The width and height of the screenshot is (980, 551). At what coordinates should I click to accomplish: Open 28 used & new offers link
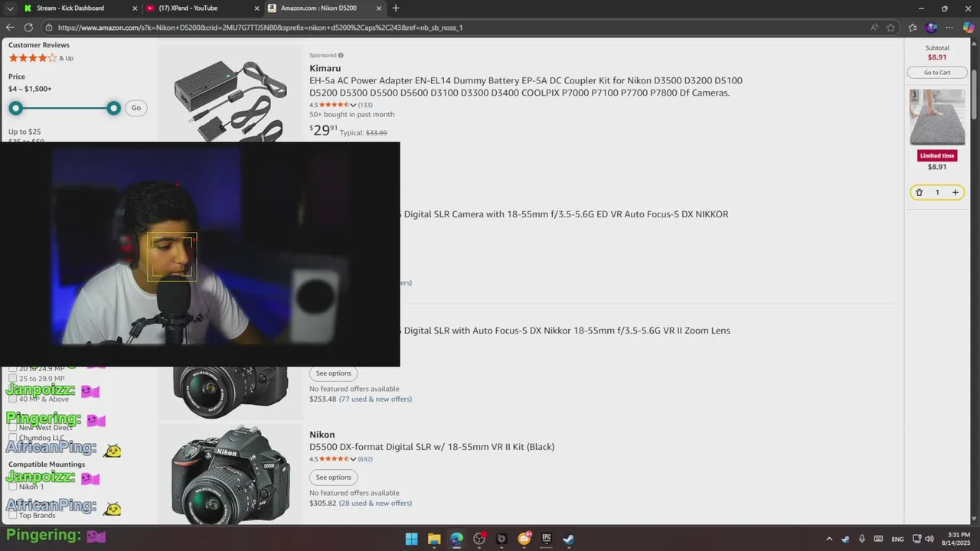[375, 503]
